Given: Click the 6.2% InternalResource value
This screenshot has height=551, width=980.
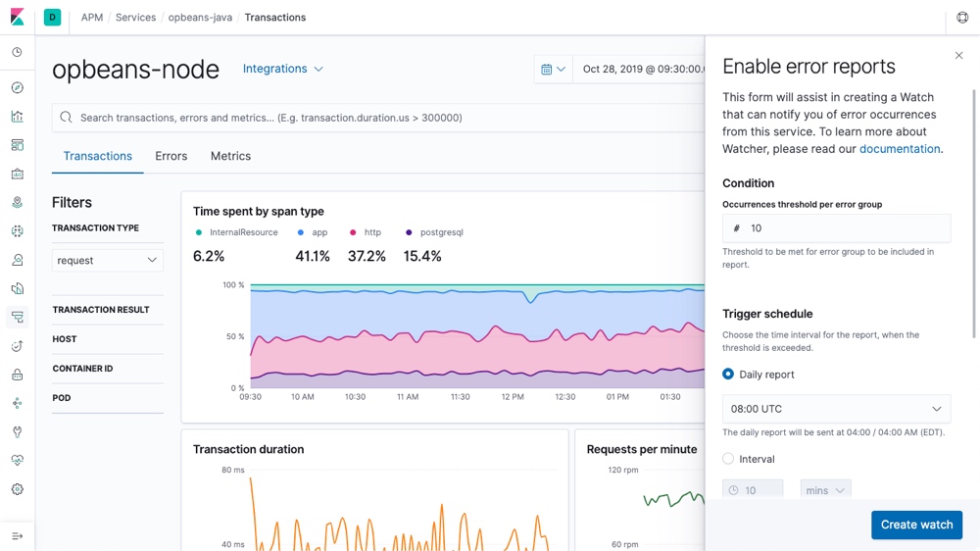Looking at the screenshot, I should [x=209, y=257].
